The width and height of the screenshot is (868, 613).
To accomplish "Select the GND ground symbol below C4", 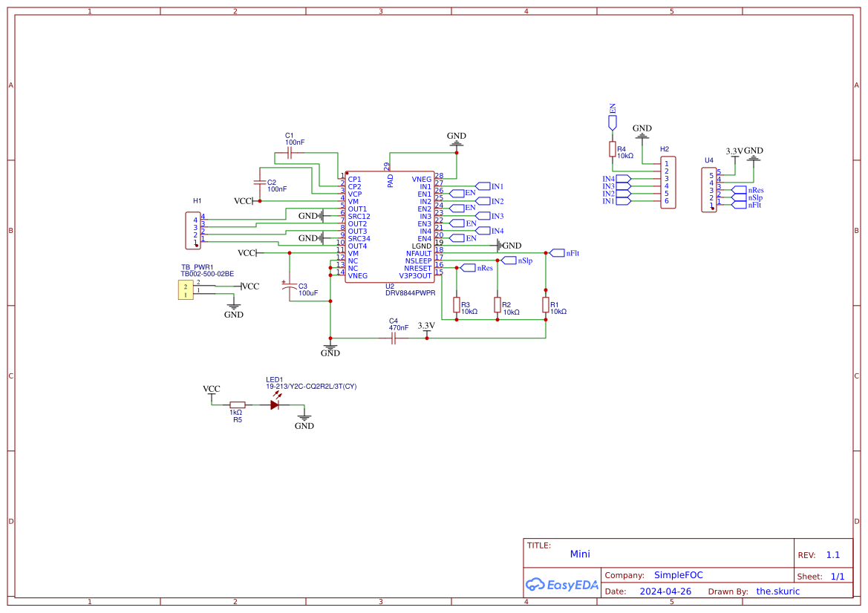I will [x=330, y=347].
